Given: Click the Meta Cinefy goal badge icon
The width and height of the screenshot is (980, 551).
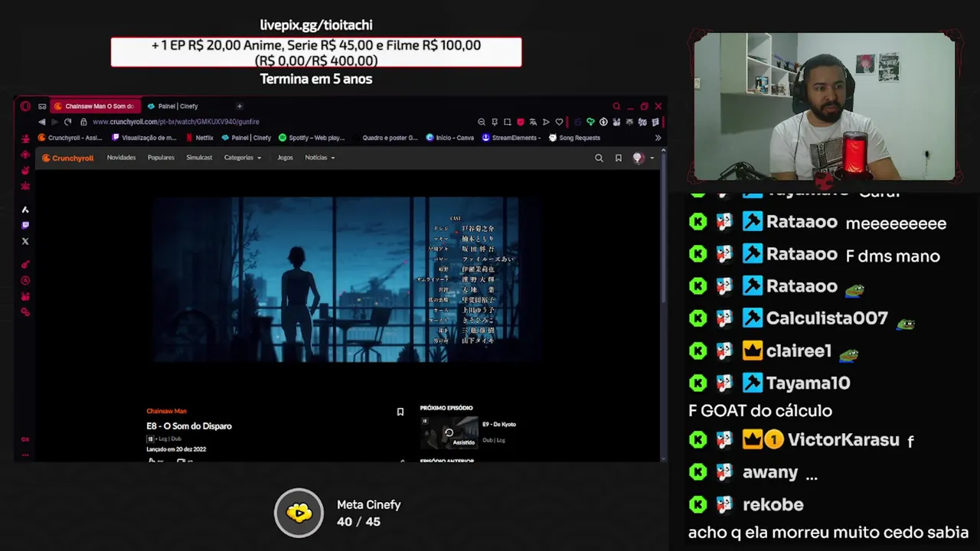Looking at the screenshot, I should click(299, 513).
